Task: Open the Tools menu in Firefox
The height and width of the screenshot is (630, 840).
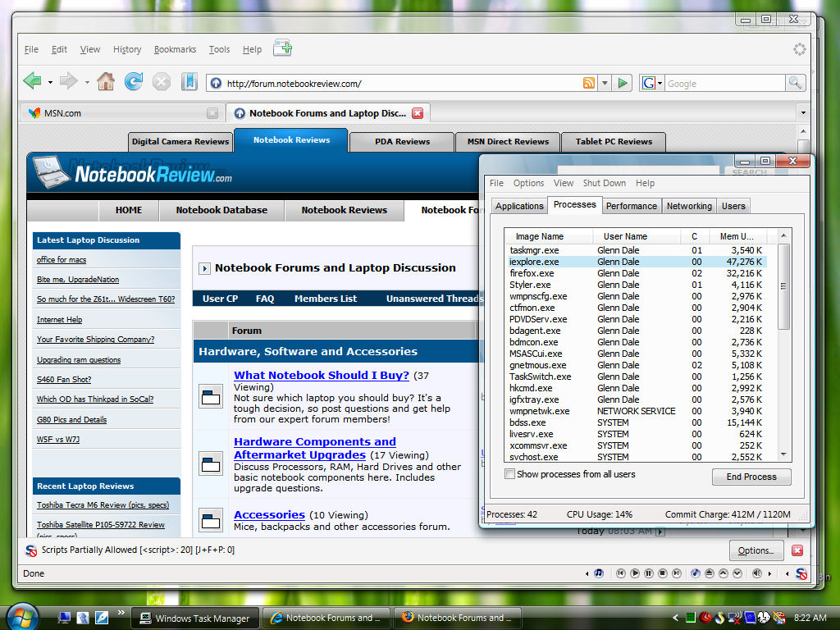Action: pos(219,49)
